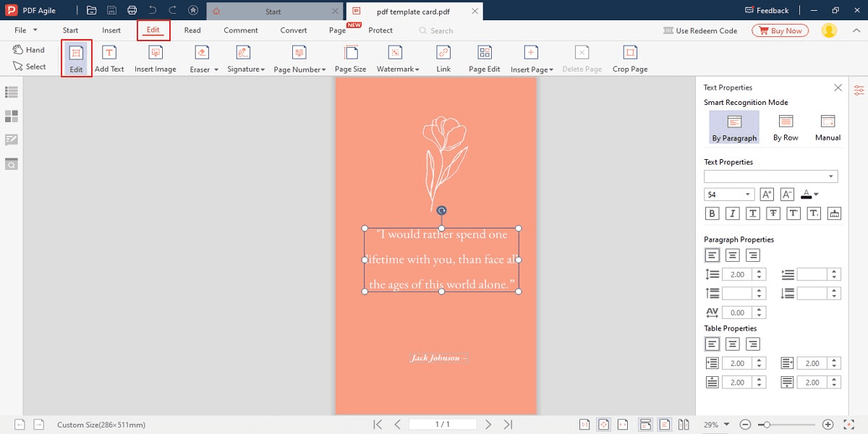Expand the font color dropdown arrow
868x434 pixels.
click(x=817, y=195)
